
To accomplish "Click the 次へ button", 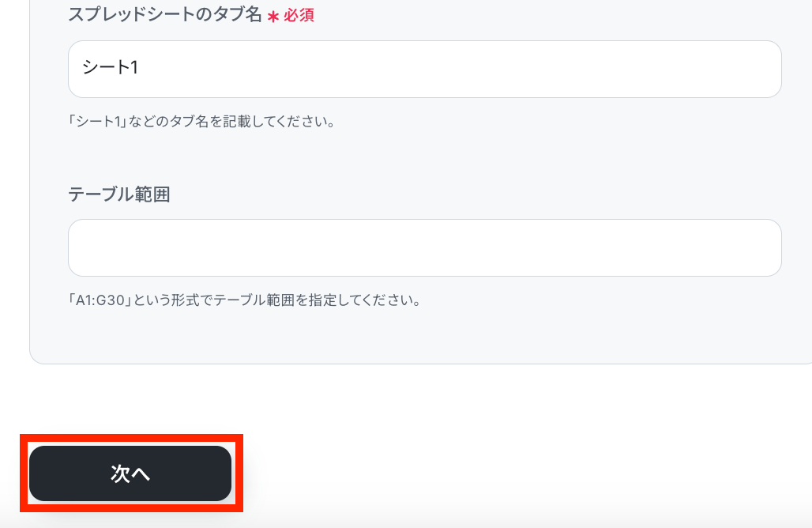I will pos(130,473).
